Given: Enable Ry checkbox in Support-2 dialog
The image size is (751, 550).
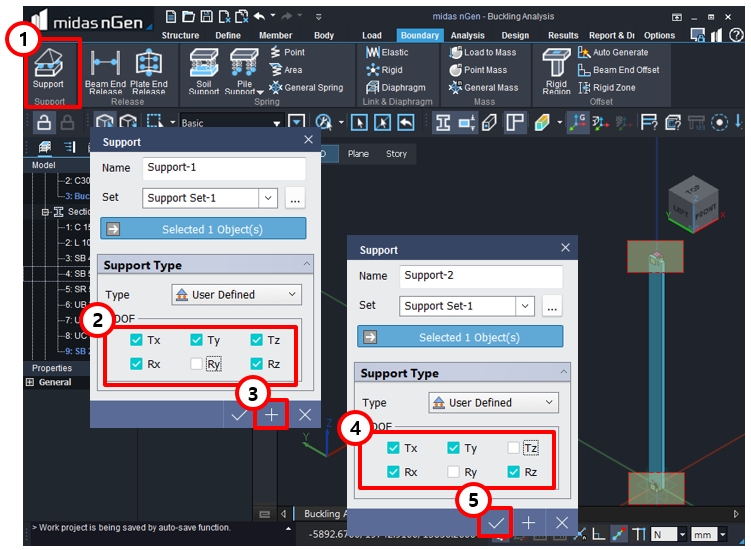Looking at the screenshot, I should click(453, 472).
